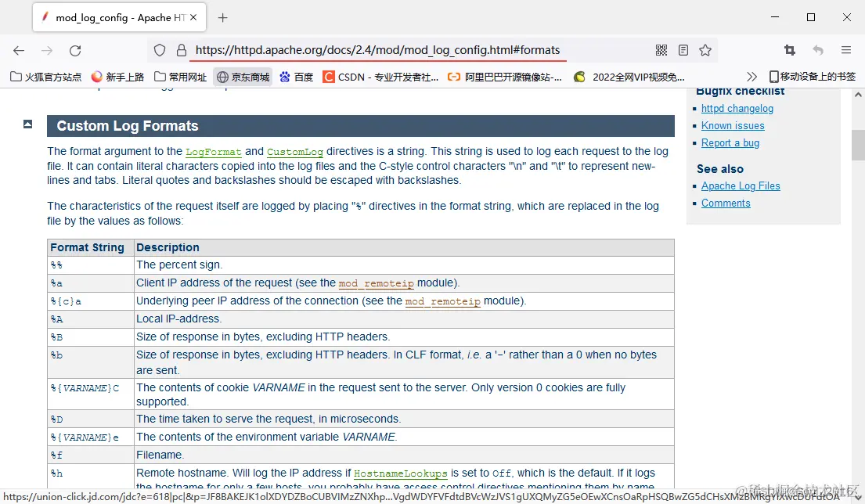Open mod_remoteip link in %a row
This screenshot has height=504, width=865.
377,283
